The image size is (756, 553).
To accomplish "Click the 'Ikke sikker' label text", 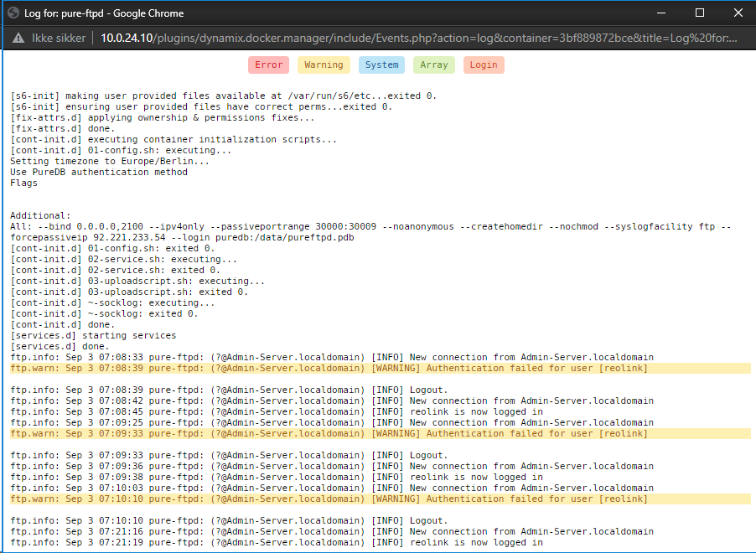I will coord(59,38).
